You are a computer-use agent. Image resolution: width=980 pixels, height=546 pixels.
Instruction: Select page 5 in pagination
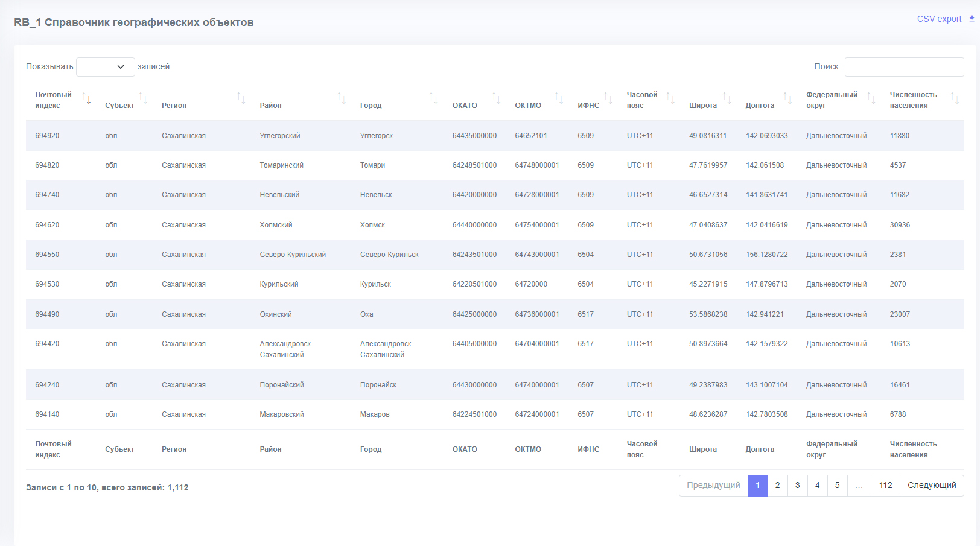pos(837,486)
